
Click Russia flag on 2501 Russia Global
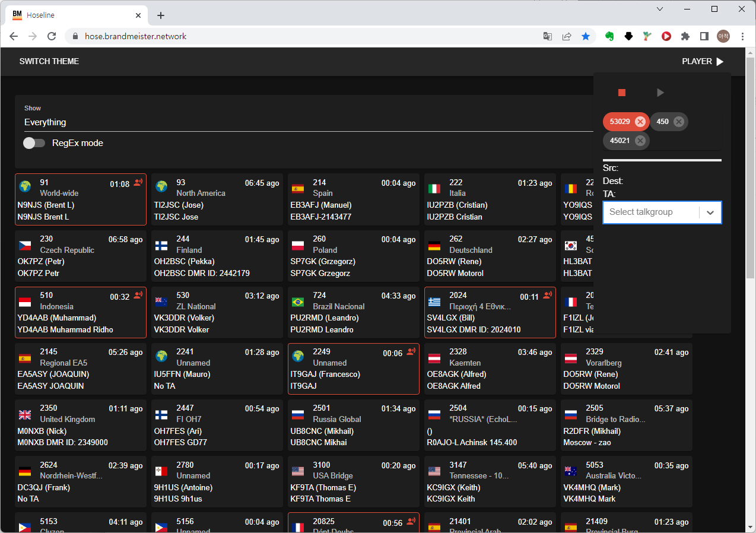tap(298, 415)
